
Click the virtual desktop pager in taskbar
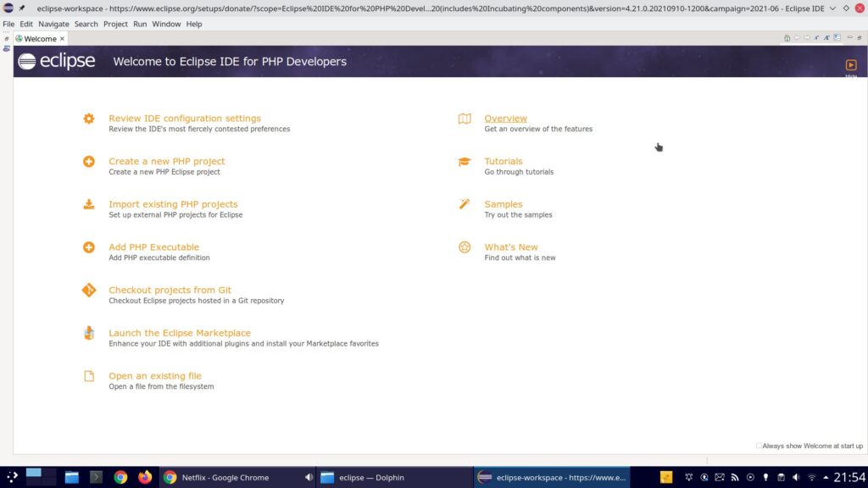pos(41,477)
